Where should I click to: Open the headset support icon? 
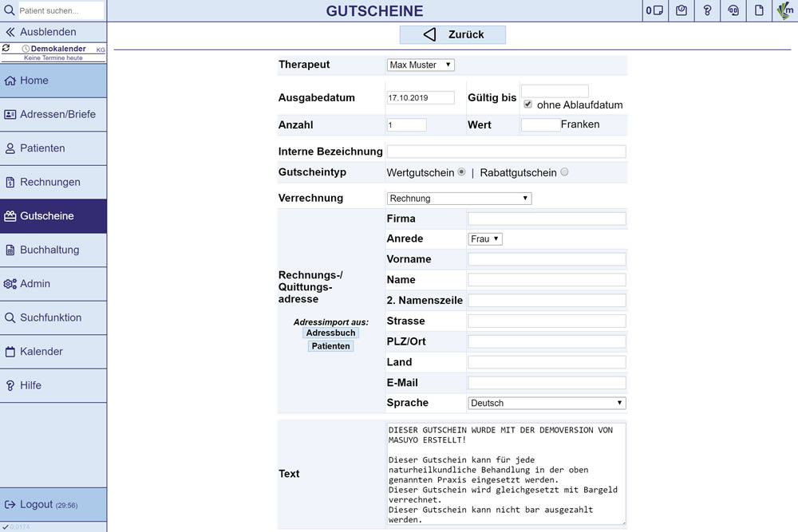[733, 10]
